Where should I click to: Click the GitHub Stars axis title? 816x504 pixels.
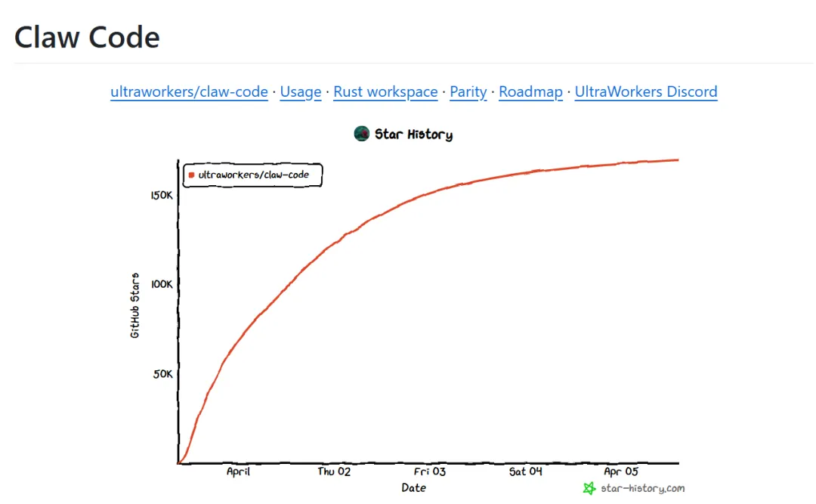tap(134, 305)
